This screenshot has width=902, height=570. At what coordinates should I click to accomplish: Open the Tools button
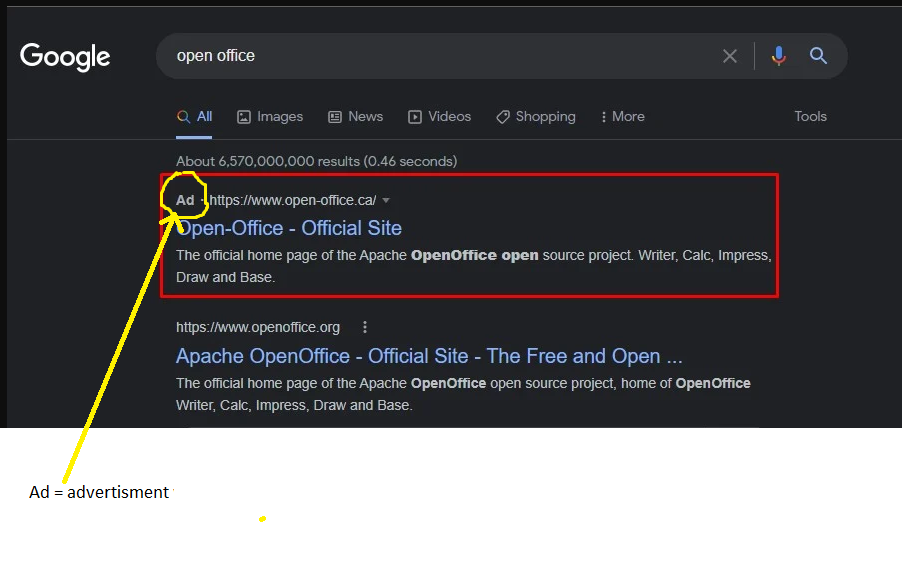pyautogui.click(x=810, y=117)
